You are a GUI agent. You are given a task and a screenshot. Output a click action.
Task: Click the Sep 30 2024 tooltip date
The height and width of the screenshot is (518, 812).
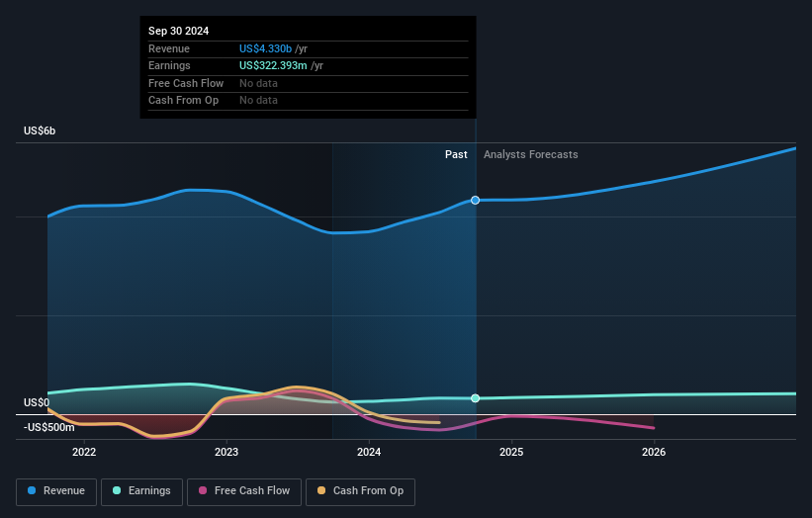[x=179, y=31]
